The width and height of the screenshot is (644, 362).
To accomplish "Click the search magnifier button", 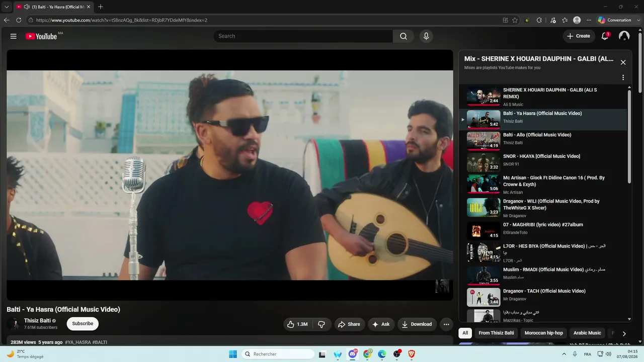I will click(x=404, y=36).
